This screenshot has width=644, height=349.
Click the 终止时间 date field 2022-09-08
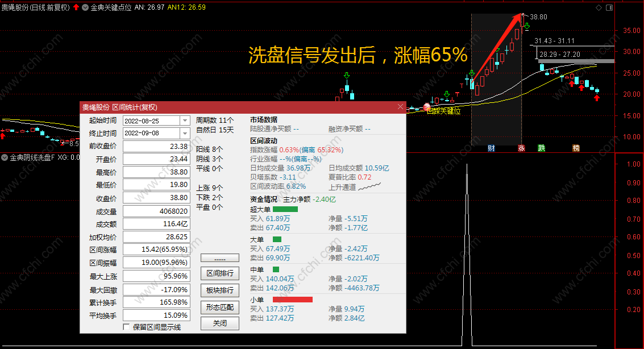pyautogui.click(x=151, y=133)
